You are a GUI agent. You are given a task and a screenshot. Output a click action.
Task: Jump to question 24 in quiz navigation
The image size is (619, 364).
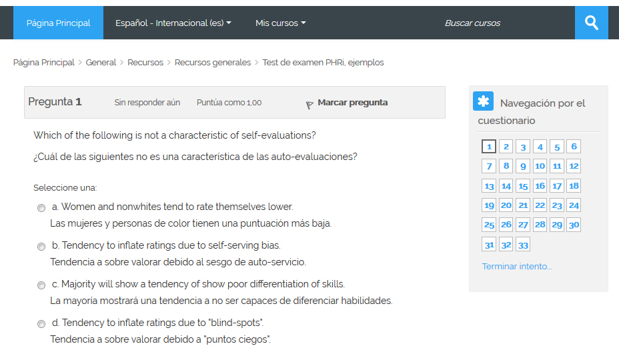coord(574,205)
